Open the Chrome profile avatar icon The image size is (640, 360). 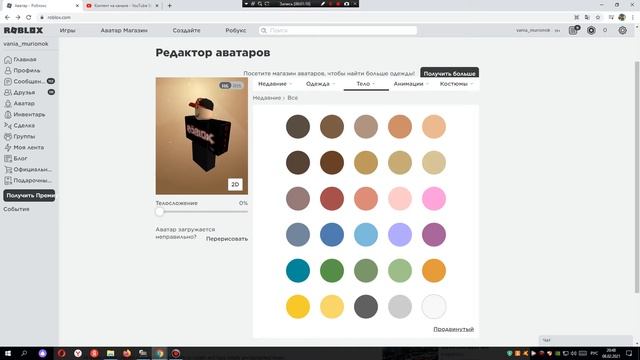[622, 18]
